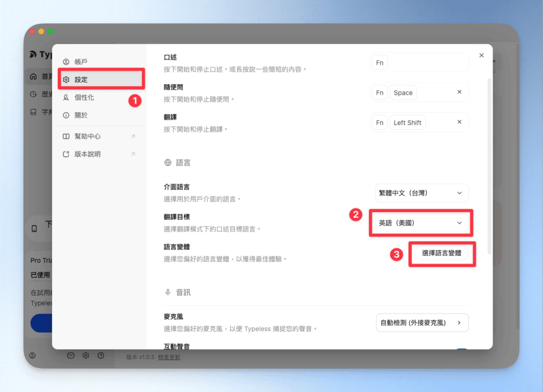Viewport: 543px width, 392px height.
Task: Click the feedback envelope icon at bottom
Action: (71, 355)
